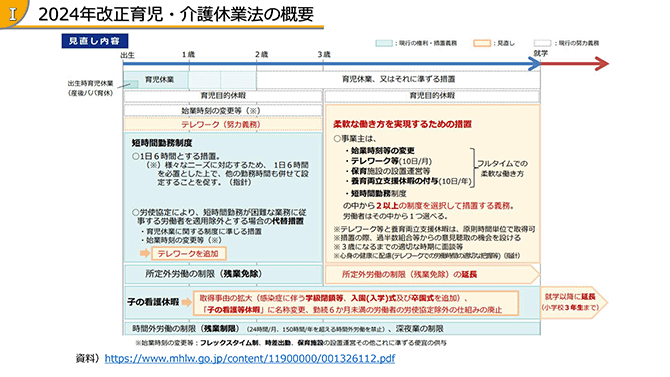Viewport: 670px width, 377px height.
Task: Click the テレワーク等(10日/月) bullet
Action: coord(388,161)
